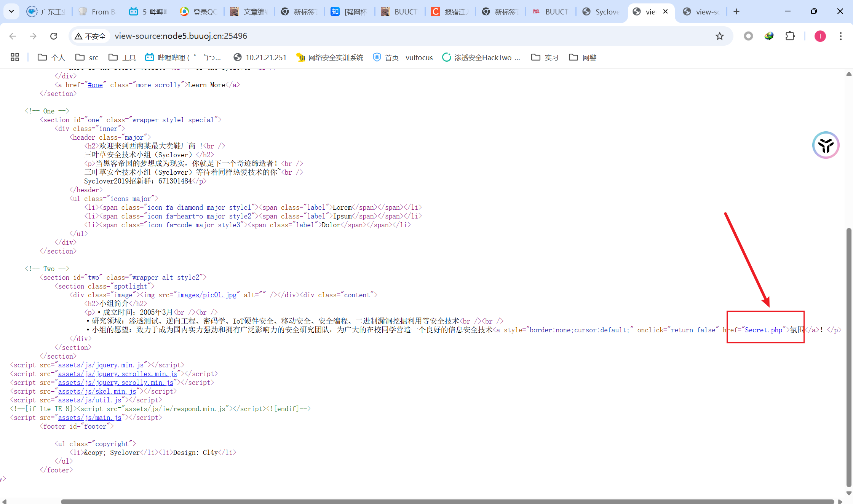
Task: Click the gray circle extension icon
Action: pos(748,36)
